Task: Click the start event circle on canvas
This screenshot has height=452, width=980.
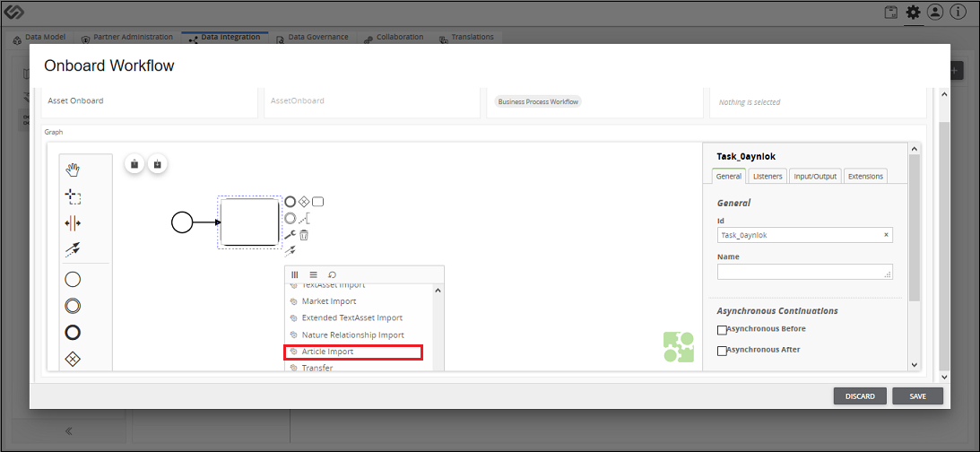Action: click(182, 222)
